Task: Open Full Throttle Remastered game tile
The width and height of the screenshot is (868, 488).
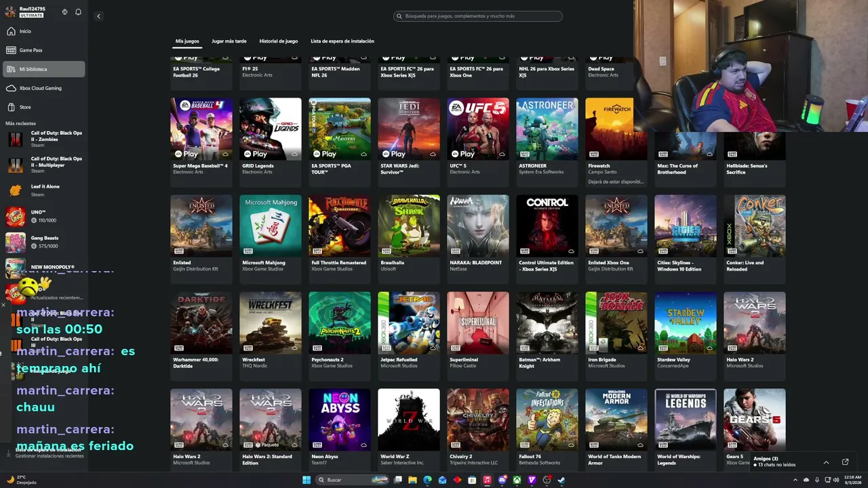Action: pos(340,239)
